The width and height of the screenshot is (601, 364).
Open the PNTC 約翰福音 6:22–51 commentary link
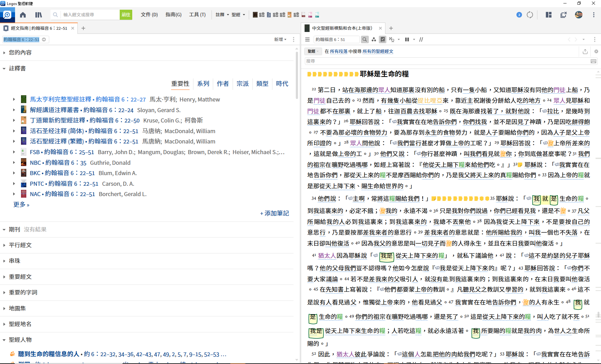tap(64, 184)
